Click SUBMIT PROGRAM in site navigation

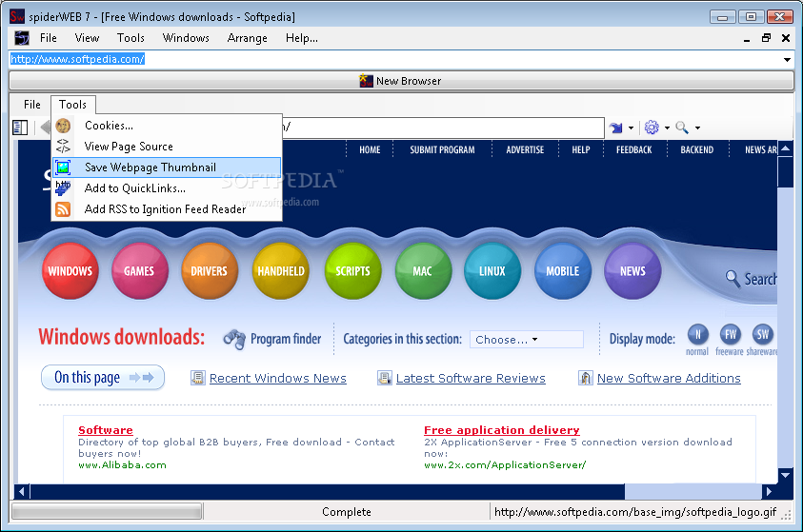pyautogui.click(x=443, y=149)
